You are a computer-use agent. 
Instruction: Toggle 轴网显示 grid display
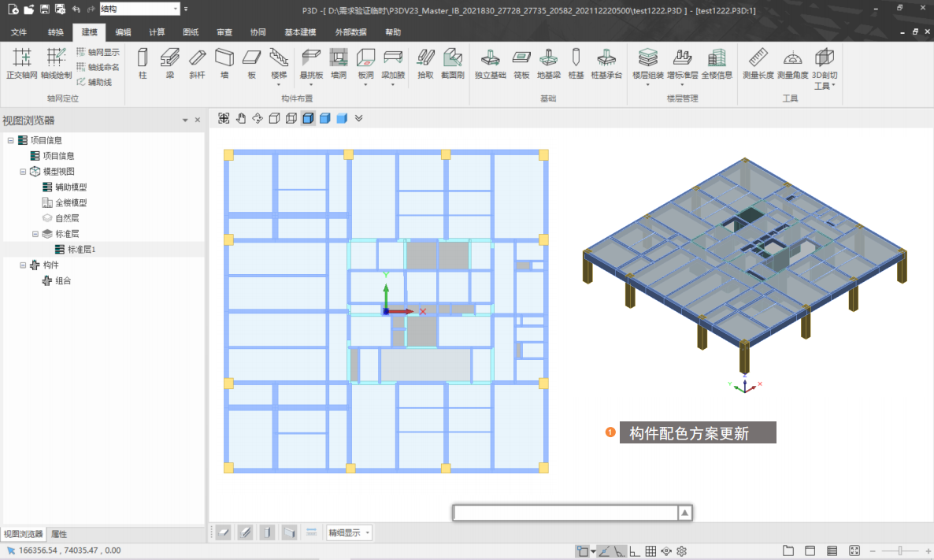[98, 52]
